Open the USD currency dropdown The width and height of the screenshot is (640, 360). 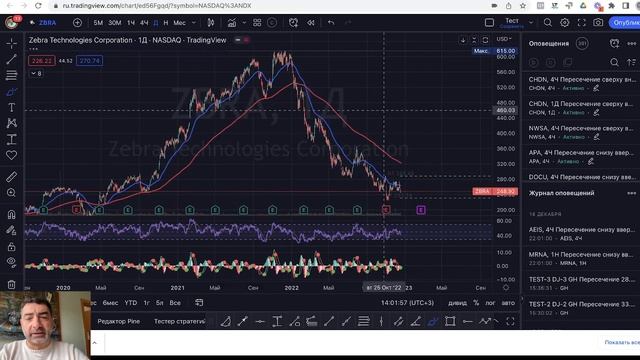(x=504, y=39)
